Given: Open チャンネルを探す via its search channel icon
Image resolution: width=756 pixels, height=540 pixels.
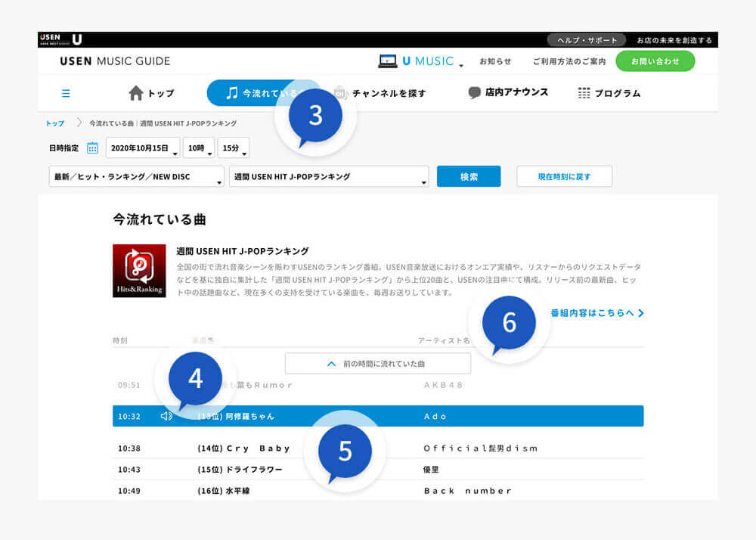Looking at the screenshot, I should pyautogui.click(x=339, y=94).
